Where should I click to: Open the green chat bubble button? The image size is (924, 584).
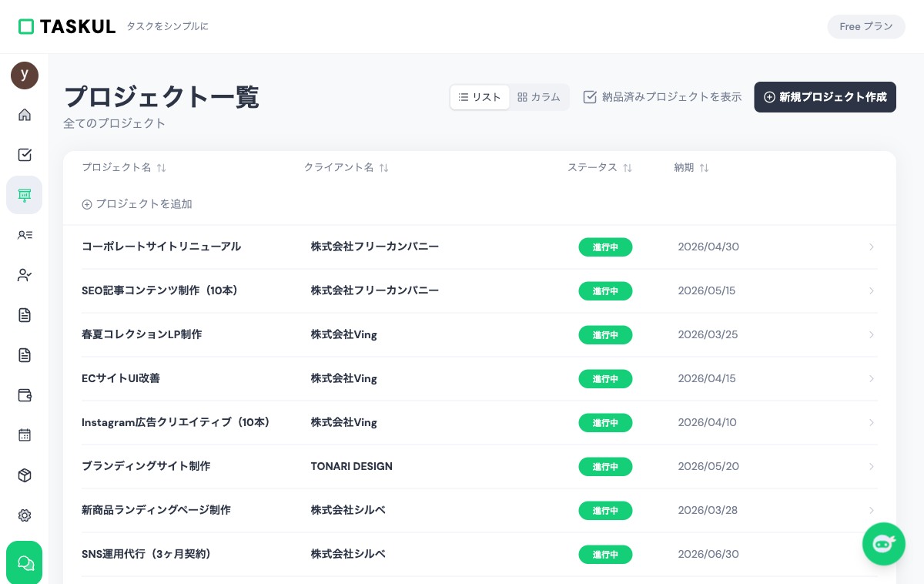[x=25, y=562]
